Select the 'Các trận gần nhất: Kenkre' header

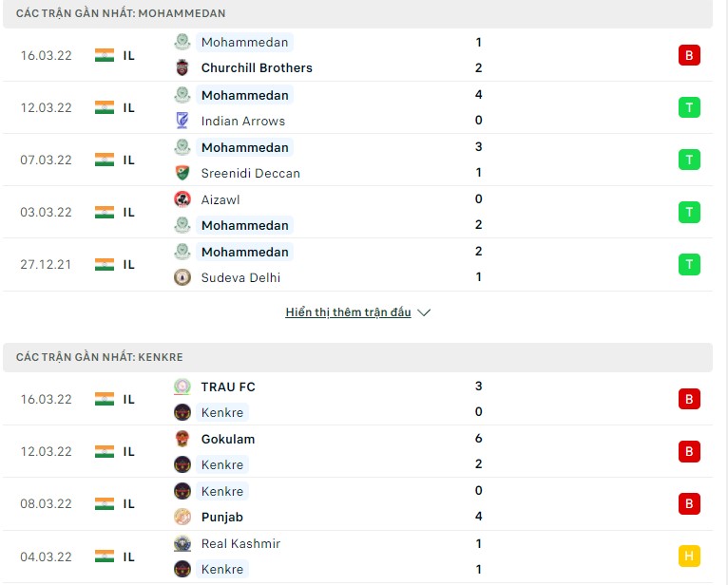[100, 357]
